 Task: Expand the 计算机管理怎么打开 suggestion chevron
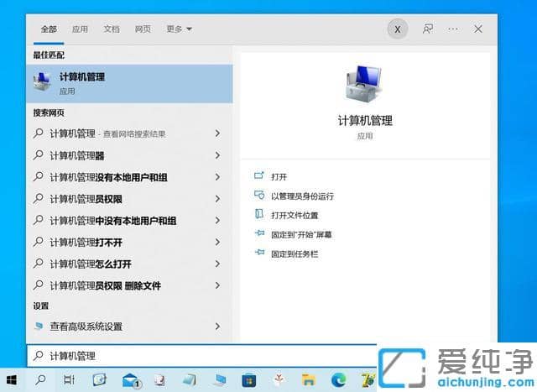click(217, 264)
